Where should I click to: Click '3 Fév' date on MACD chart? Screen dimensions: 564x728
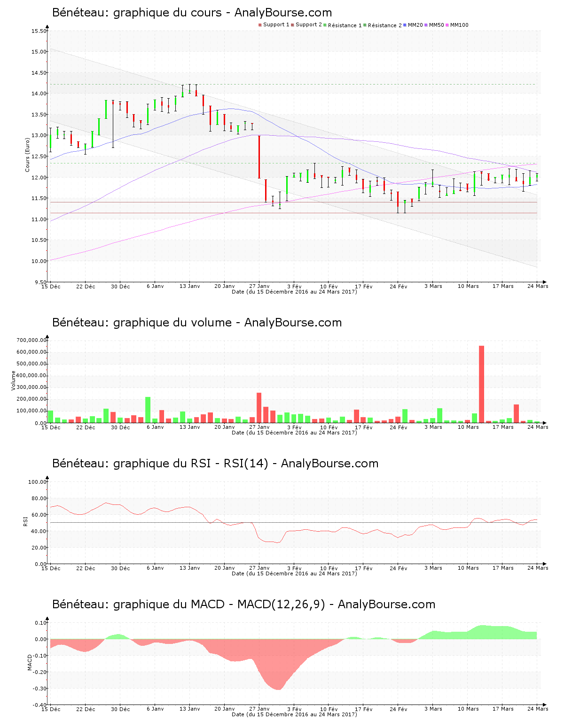tap(294, 709)
